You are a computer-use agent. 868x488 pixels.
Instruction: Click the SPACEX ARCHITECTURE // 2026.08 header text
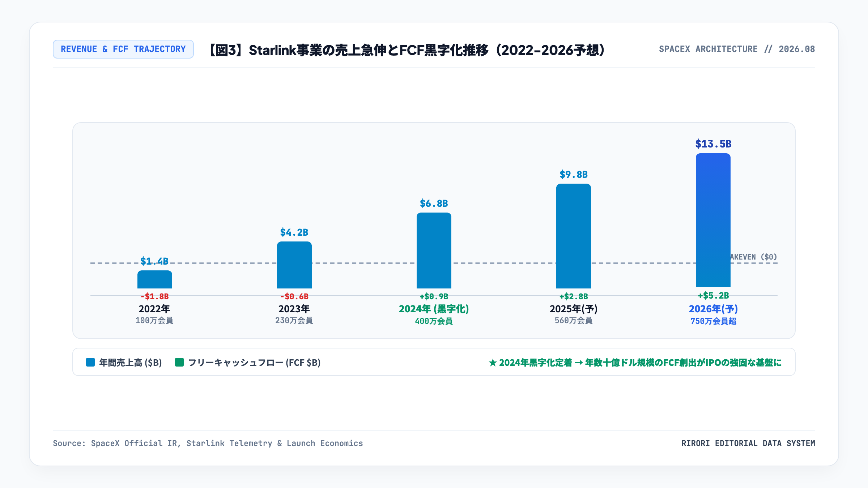(x=737, y=49)
